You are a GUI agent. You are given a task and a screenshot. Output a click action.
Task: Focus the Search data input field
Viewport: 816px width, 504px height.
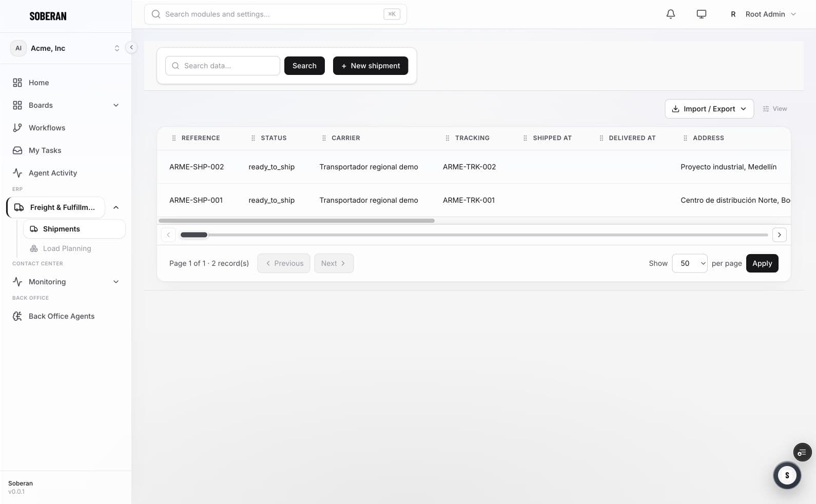(x=223, y=66)
